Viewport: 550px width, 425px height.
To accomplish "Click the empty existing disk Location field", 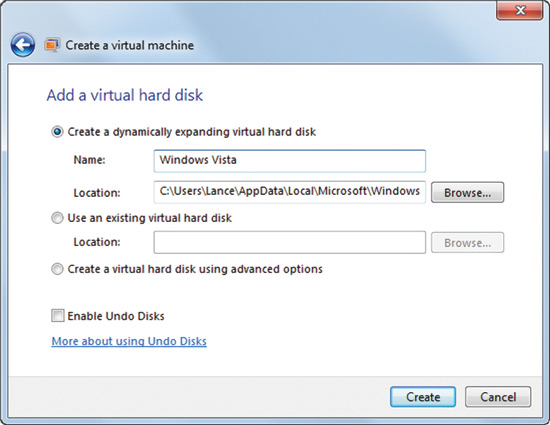I will point(290,242).
